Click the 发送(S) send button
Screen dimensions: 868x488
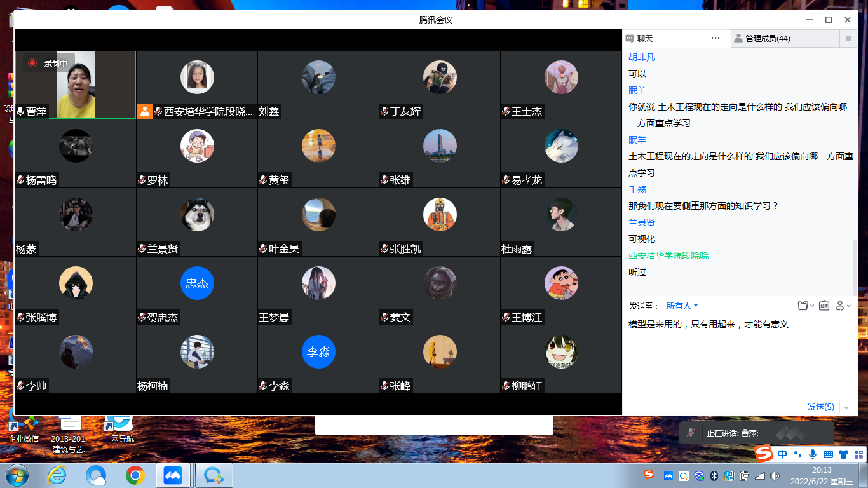pyautogui.click(x=820, y=407)
